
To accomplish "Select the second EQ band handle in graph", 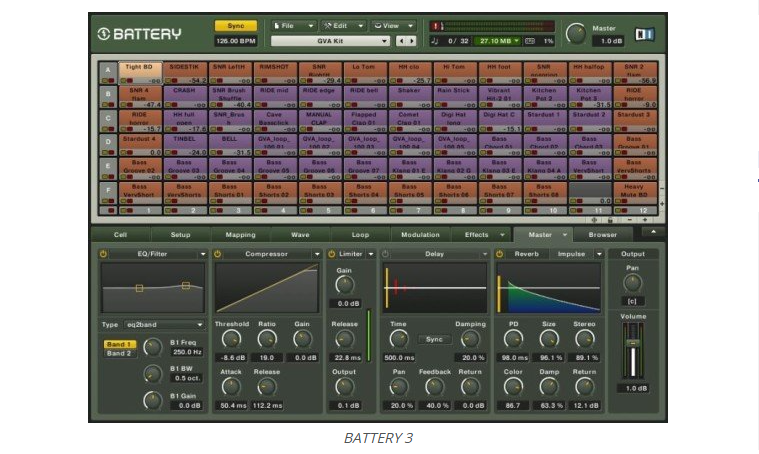I will pos(186,286).
